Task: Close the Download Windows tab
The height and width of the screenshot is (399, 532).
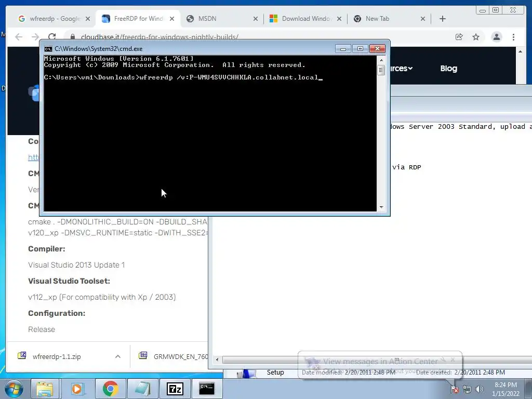Action: pos(339,19)
